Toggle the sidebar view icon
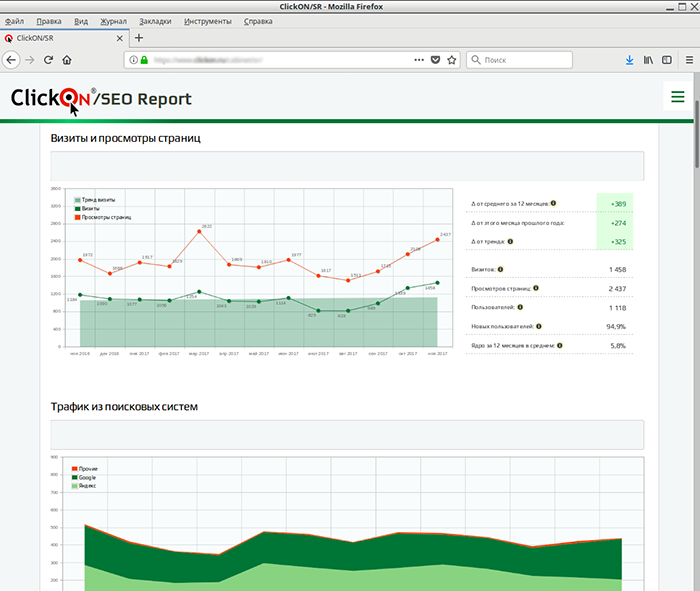Screen dimensions: 700x591 point(667,60)
